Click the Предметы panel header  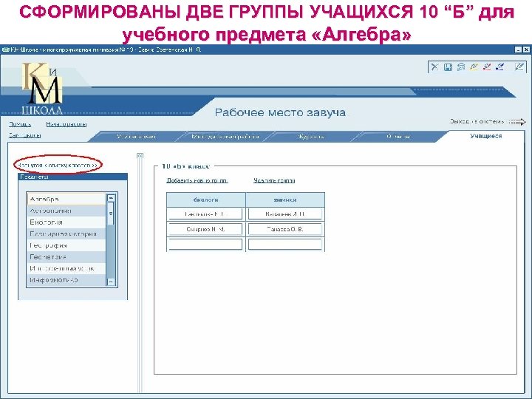(72, 177)
